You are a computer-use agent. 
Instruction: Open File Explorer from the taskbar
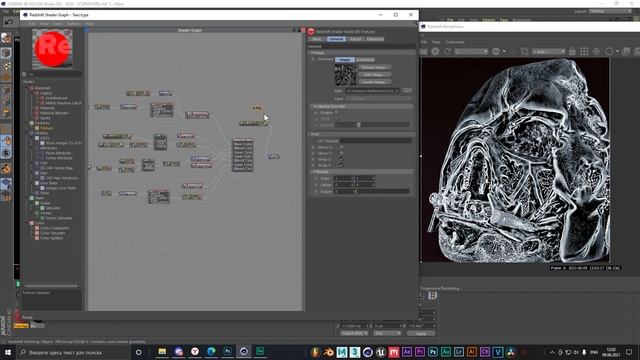pyautogui.click(x=162, y=351)
